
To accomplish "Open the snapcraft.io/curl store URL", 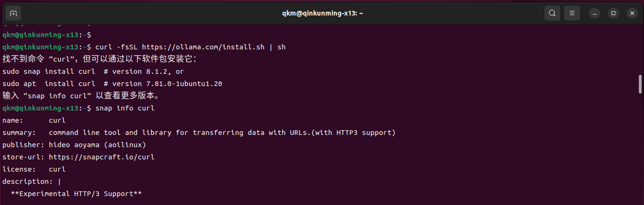I will 102,157.
